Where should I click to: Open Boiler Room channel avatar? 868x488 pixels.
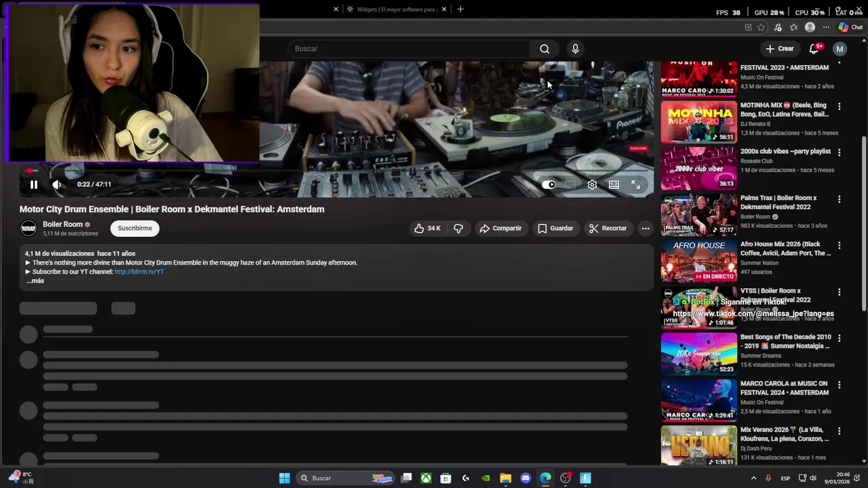point(28,228)
